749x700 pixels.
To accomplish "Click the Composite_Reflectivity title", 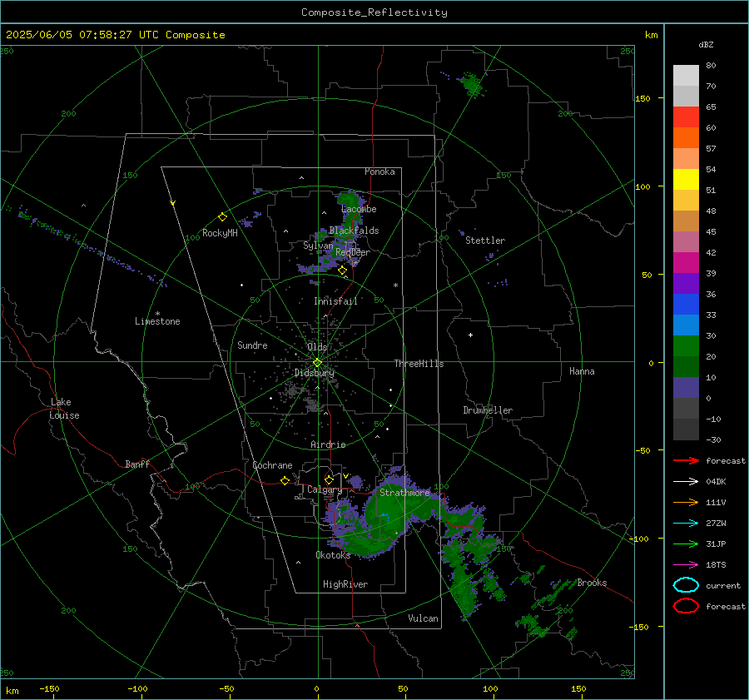I will (374, 12).
